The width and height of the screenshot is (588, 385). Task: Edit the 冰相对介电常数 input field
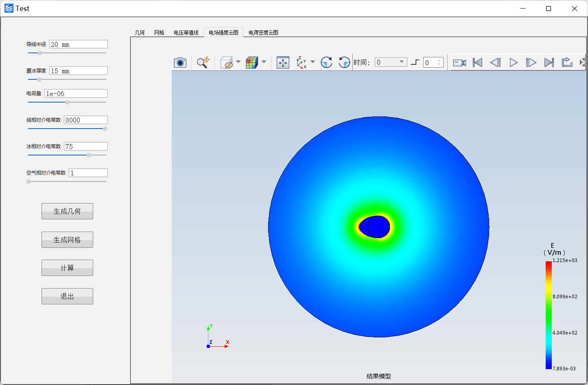[86, 147]
